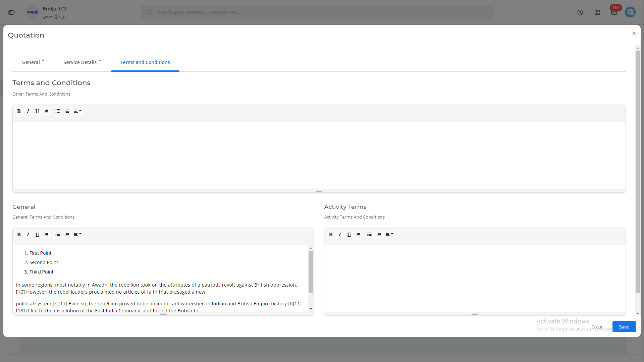Toggle Italic formatting in Other Terms editor
This screenshot has width=644, height=362.
pos(28,111)
